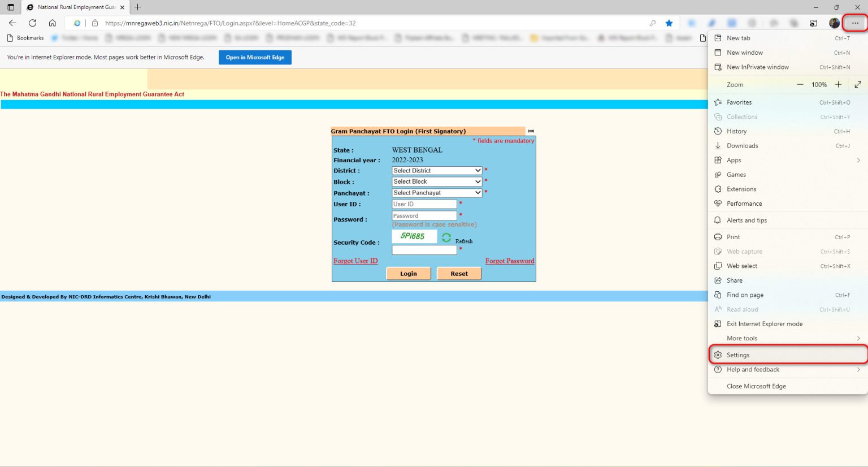This screenshot has width=868, height=467.
Task: Navigate back using the browser back arrow
Action: point(12,23)
